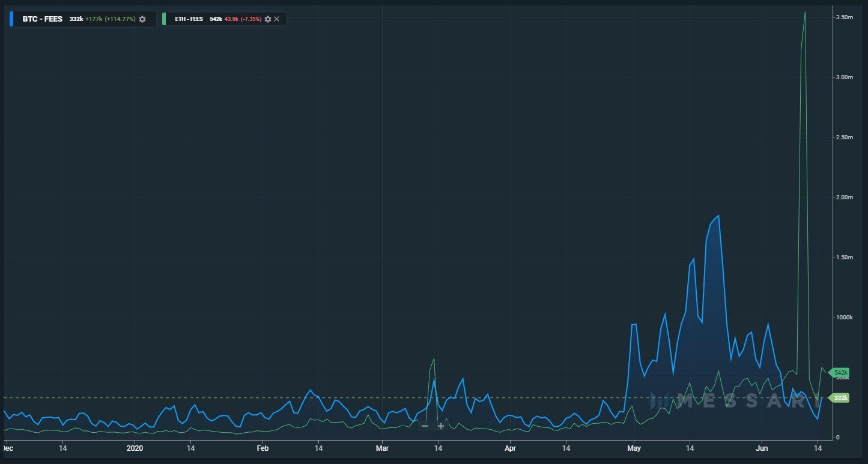Remove the ETH - FEES series with the X
868x464 pixels.
tap(276, 19)
